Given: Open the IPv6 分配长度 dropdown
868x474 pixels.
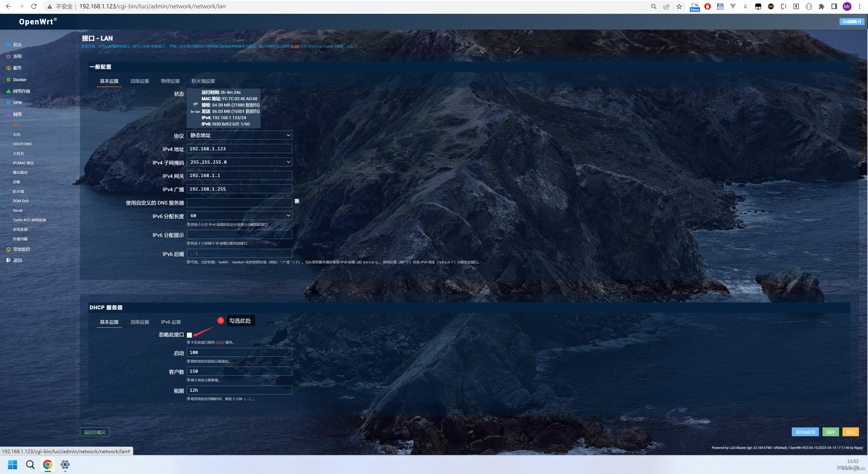Looking at the screenshot, I should tap(239, 216).
